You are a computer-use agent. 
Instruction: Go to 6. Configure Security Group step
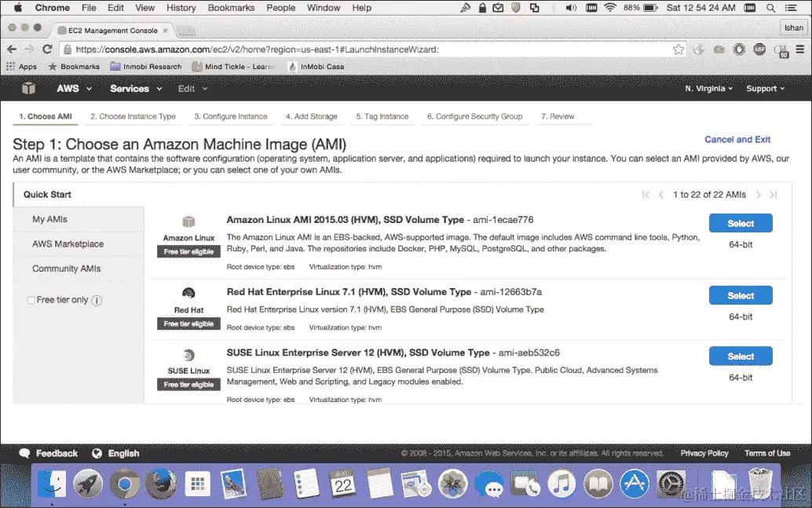(x=475, y=116)
